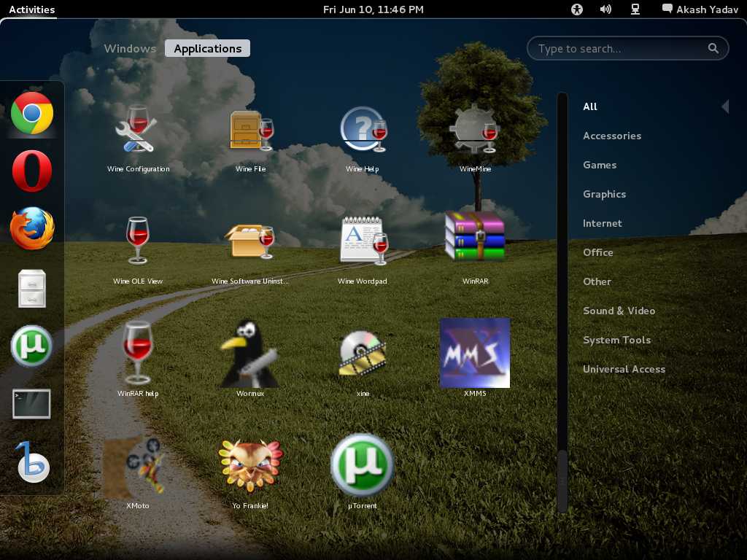
Task: Open the terminal from the dash
Action: tap(32, 404)
